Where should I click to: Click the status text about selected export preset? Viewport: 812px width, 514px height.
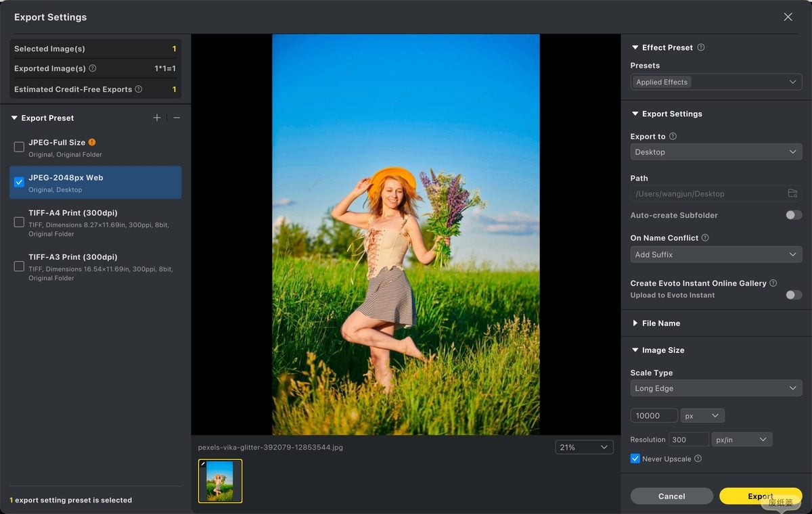click(x=71, y=500)
